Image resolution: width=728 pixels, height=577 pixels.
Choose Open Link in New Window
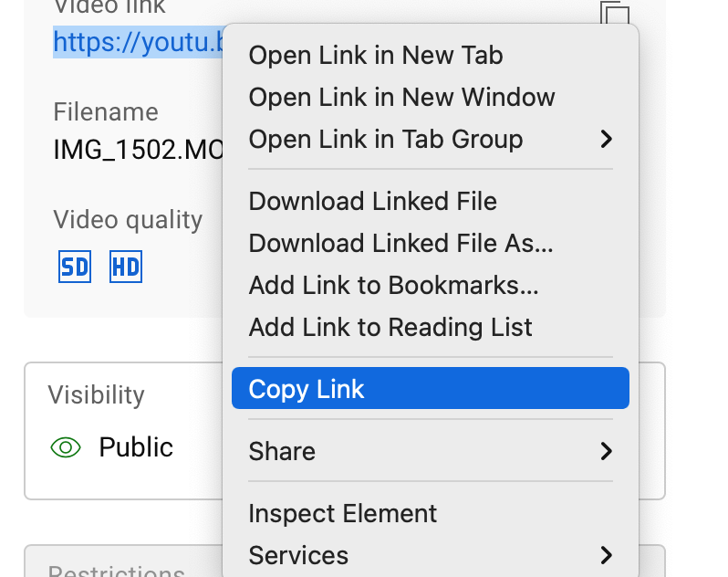(401, 98)
